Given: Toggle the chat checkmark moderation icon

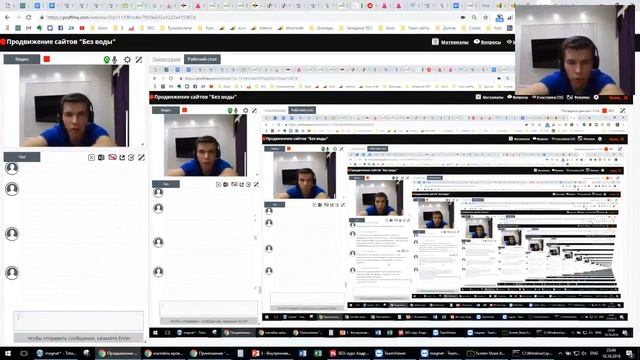Looking at the screenshot, I should click(x=131, y=158).
